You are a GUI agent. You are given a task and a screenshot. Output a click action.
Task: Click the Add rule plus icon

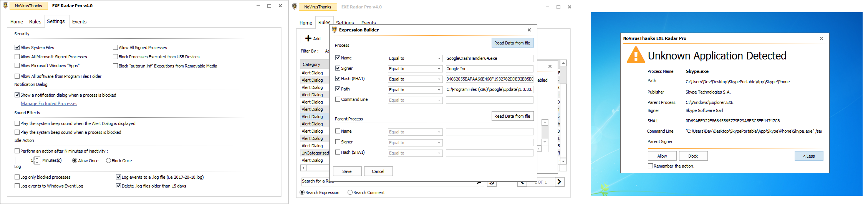(x=308, y=38)
